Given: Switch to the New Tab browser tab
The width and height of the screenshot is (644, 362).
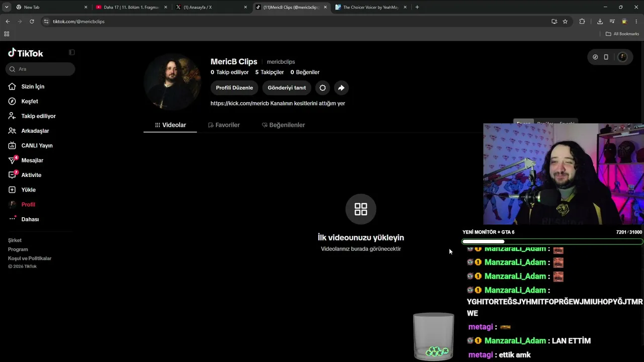Looking at the screenshot, I should point(51,7).
